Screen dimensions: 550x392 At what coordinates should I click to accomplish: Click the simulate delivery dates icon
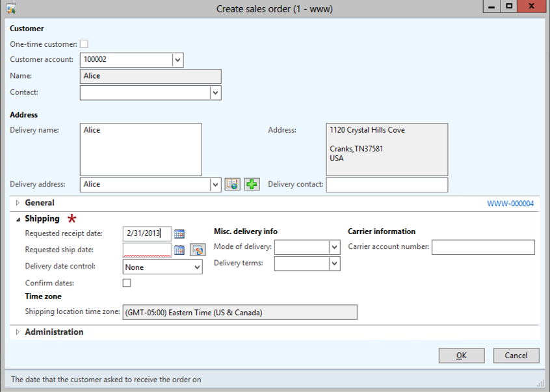(x=197, y=250)
